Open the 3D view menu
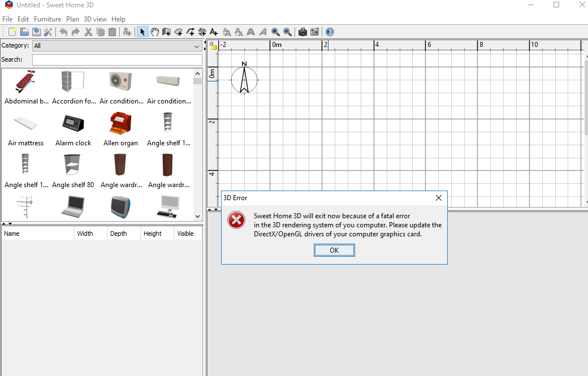The width and height of the screenshot is (588, 376). coord(95,19)
